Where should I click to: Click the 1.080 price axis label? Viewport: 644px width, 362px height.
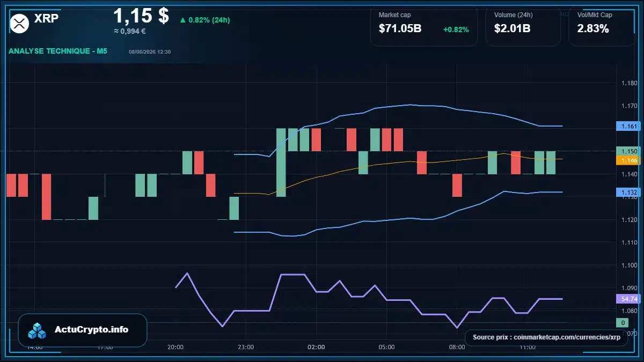pyautogui.click(x=628, y=311)
